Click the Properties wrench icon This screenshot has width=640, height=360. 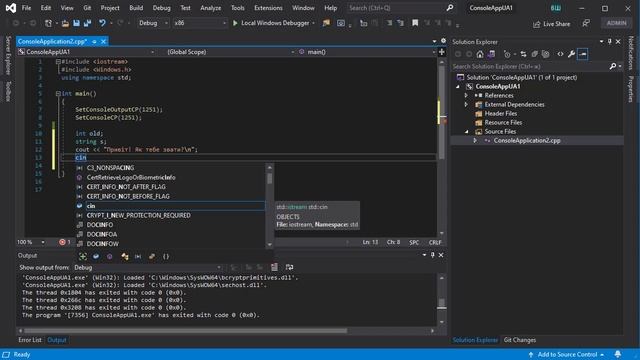click(571, 54)
